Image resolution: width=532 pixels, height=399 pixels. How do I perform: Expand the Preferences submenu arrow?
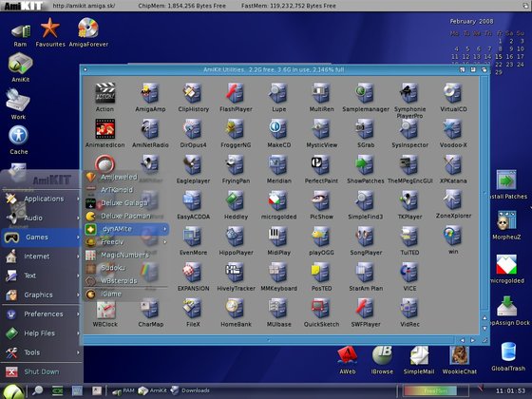(x=78, y=314)
